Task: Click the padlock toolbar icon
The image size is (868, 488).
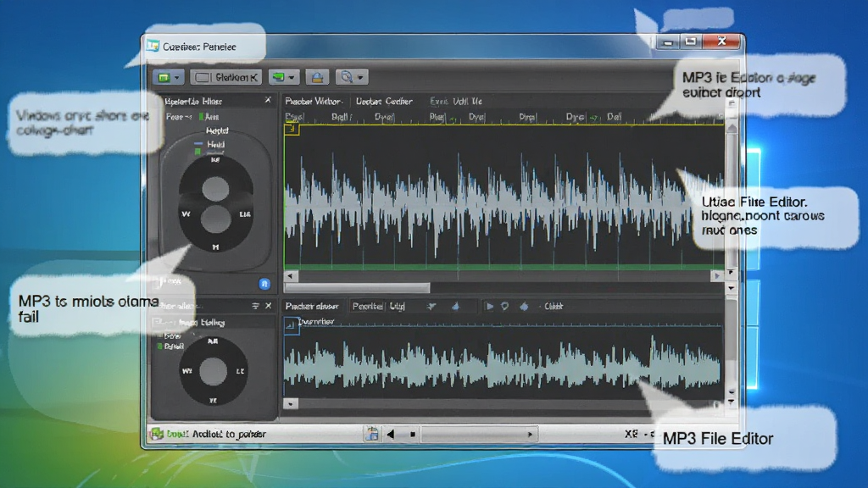Action: click(317, 77)
